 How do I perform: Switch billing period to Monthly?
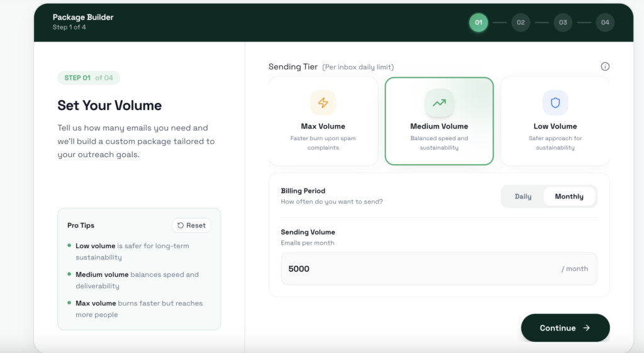click(x=569, y=197)
